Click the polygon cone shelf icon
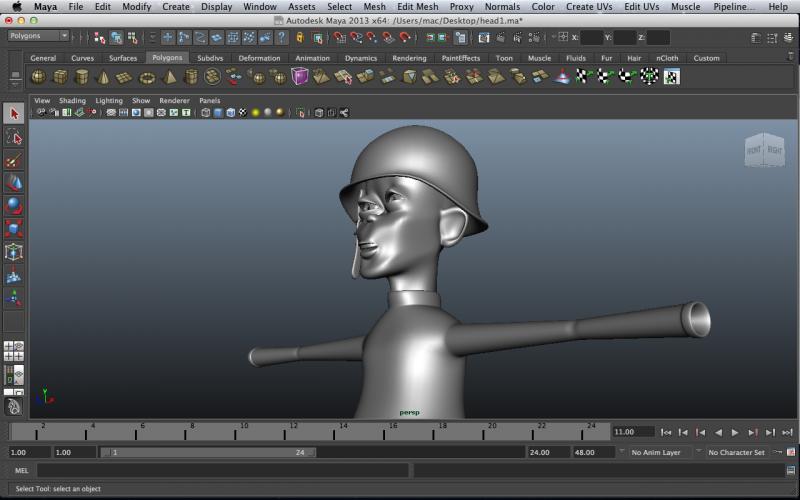Screen dimensions: 800x500 [103, 77]
